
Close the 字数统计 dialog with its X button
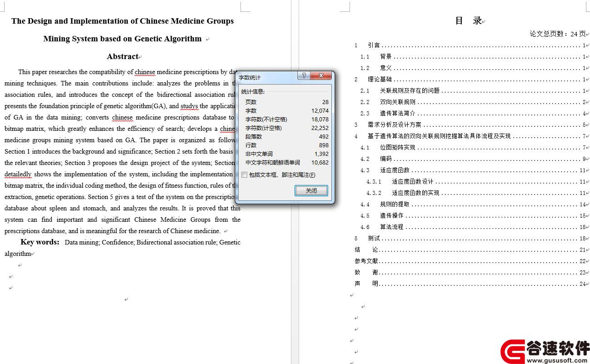coord(321,76)
